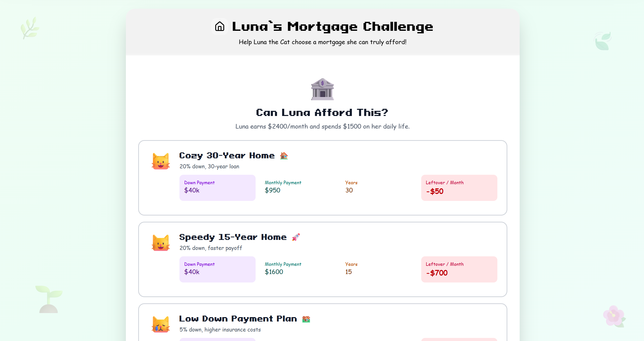Click the cat face on Speedy 15-Year Home

161,243
